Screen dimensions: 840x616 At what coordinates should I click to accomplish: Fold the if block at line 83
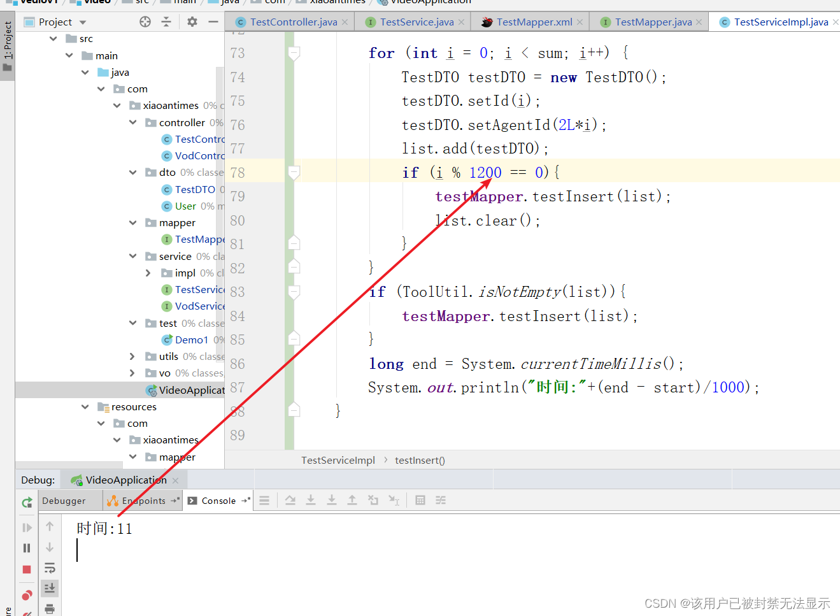pyautogui.click(x=294, y=292)
